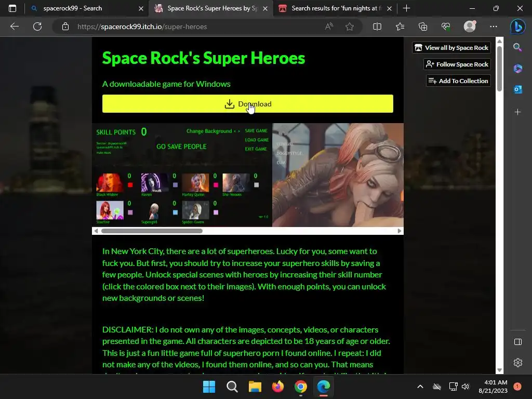Open the Outlook sidebar icon
This screenshot has height=399, width=532.
click(517, 89)
